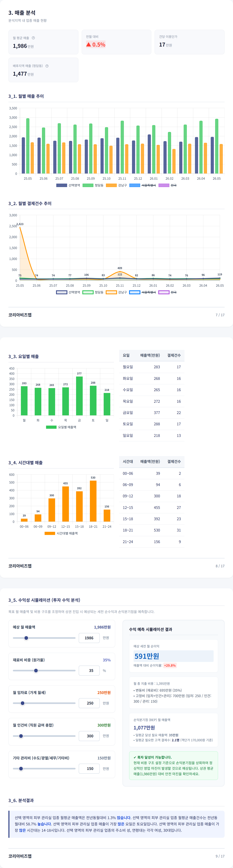
Task: Adjust the 월 임차료 (가게 월세) slider
Action: pyautogui.click(x=44, y=703)
